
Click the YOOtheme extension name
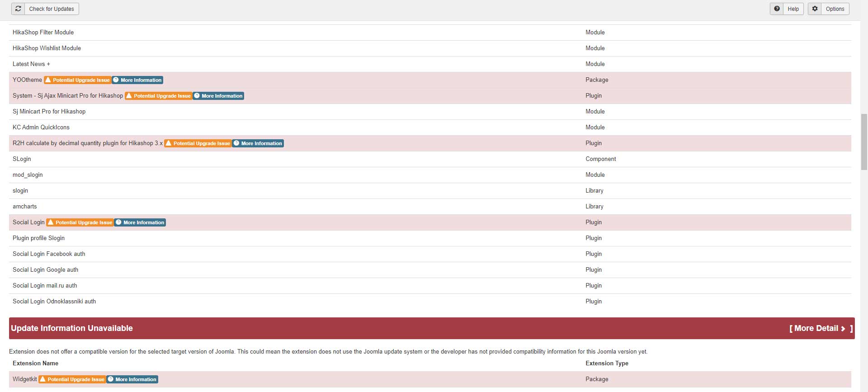(x=27, y=80)
